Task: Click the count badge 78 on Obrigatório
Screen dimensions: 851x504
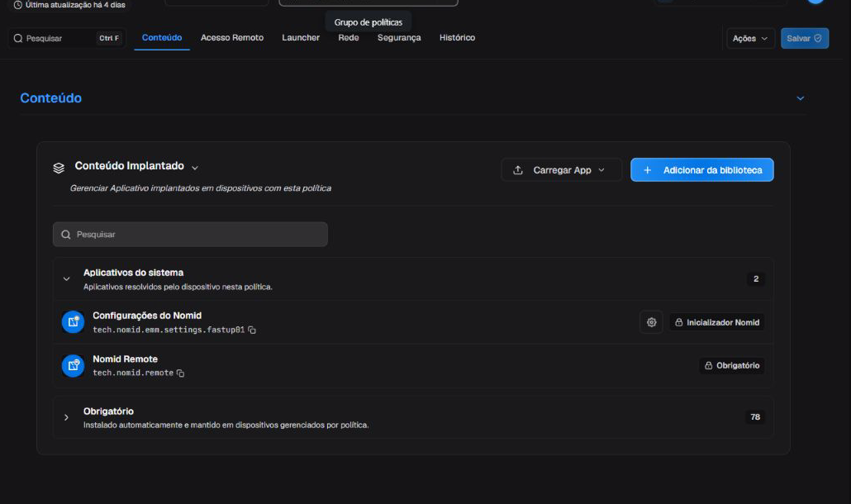Action: pos(755,417)
